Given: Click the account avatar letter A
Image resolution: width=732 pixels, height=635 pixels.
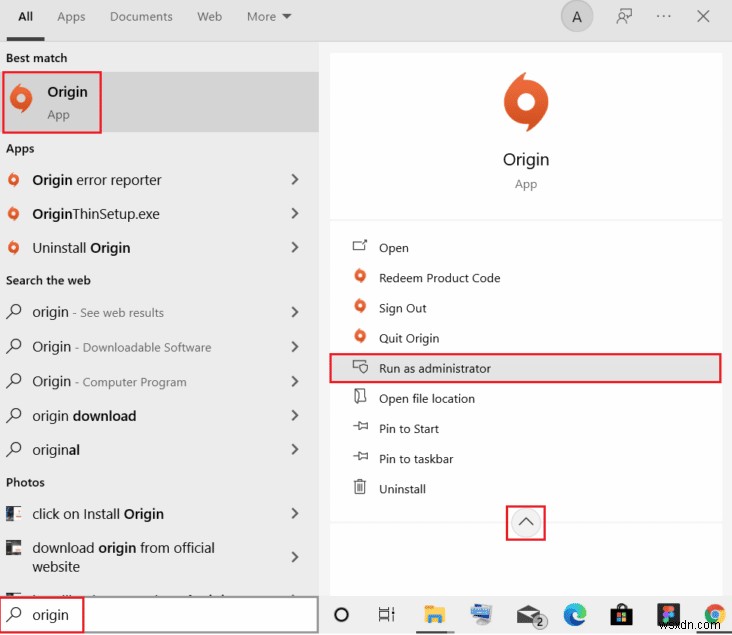Looking at the screenshot, I should 577,17.
